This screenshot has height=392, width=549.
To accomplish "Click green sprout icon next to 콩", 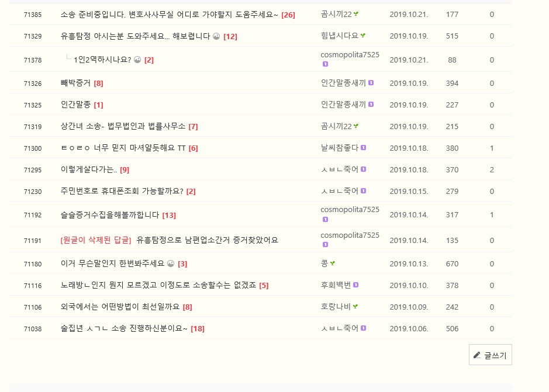I will (x=332, y=263).
